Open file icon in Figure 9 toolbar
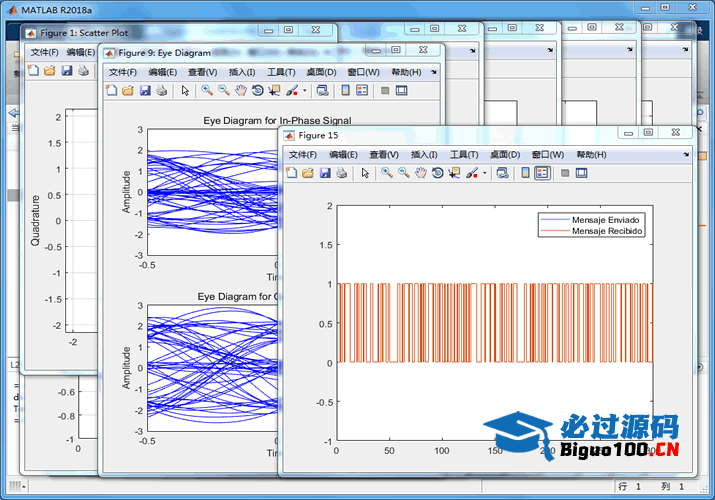Image resolution: width=715 pixels, height=500 pixels. (128, 91)
